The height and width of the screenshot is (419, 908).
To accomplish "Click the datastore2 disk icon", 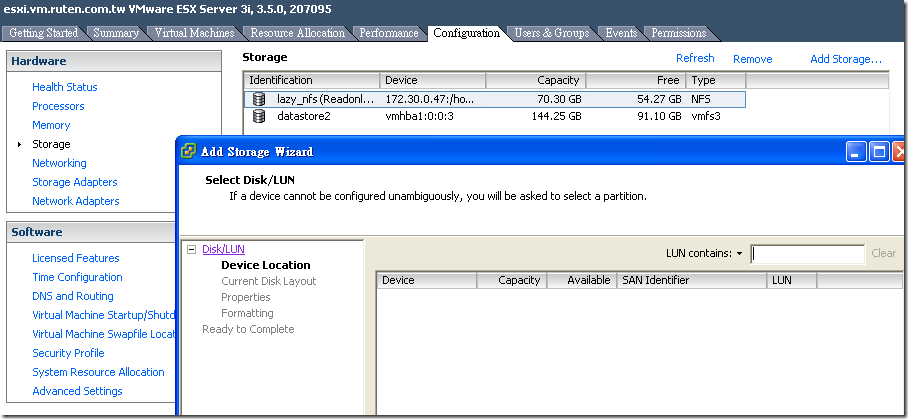I will click(259, 116).
